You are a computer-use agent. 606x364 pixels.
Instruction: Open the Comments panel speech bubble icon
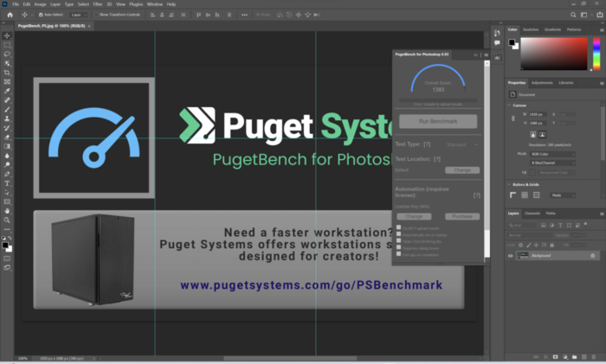click(497, 43)
